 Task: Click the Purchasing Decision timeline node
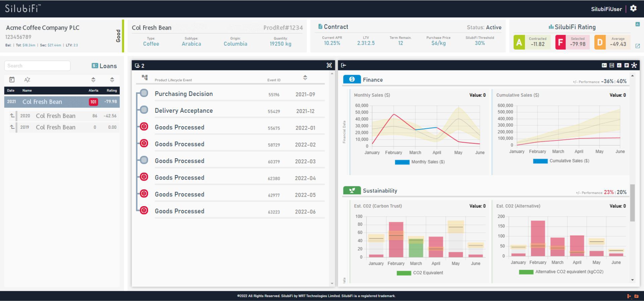click(144, 93)
